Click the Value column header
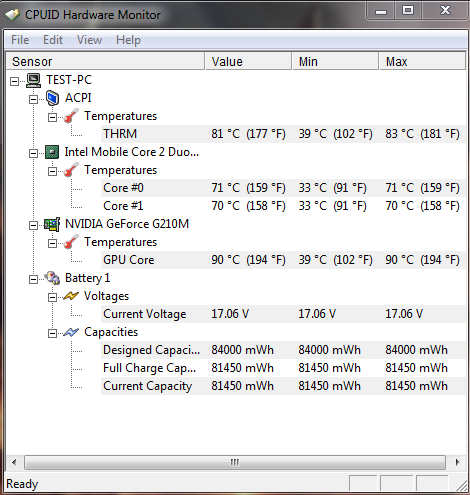 (248, 61)
